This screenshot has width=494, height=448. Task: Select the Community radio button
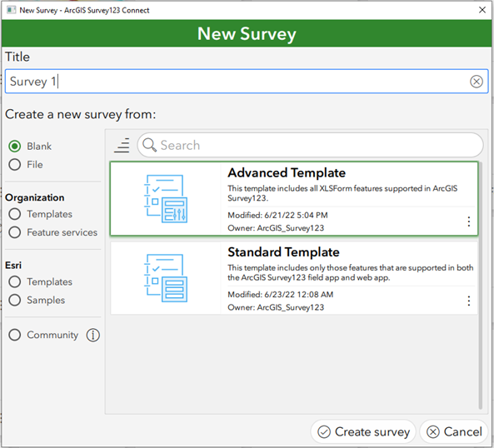tap(15, 335)
